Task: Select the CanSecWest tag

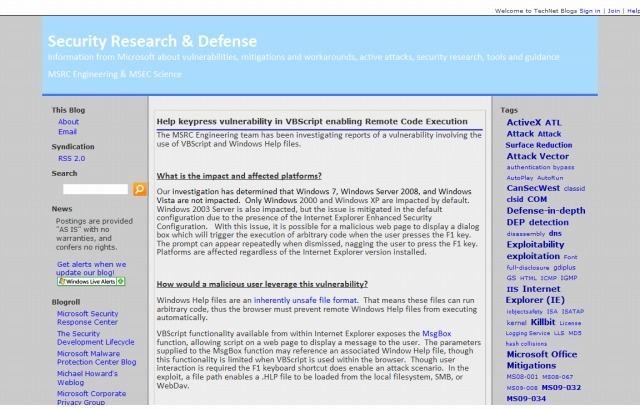Action: pos(533,188)
